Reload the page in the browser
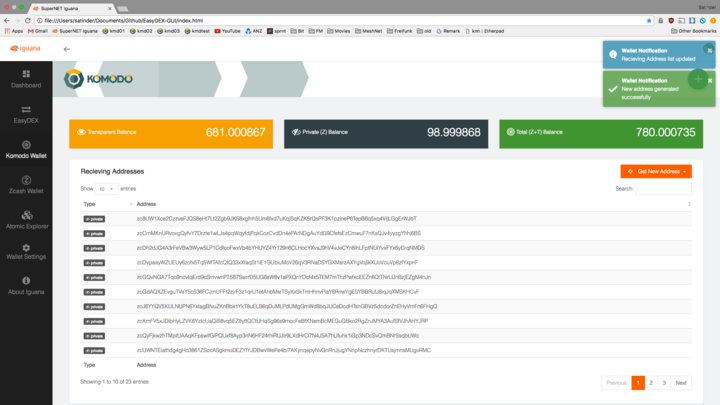Image resolution: width=720 pixels, height=405 pixels. pyautogui.click(x=28, y=21)
